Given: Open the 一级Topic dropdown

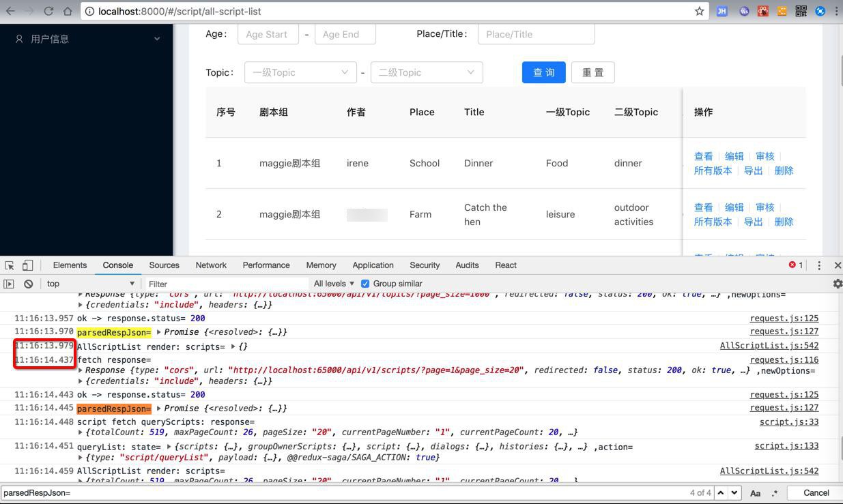Looking at the screenshot, I should coord(300,72).
